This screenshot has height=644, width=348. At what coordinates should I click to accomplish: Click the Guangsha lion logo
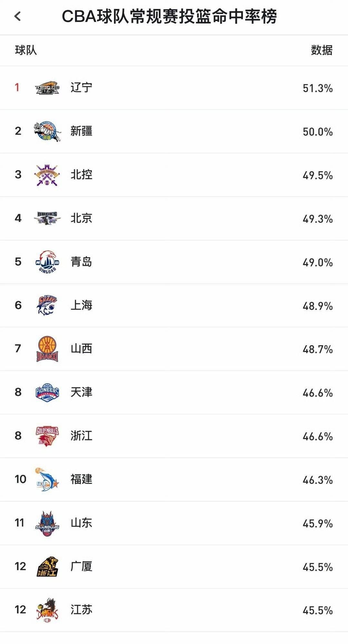coord(47,566)
